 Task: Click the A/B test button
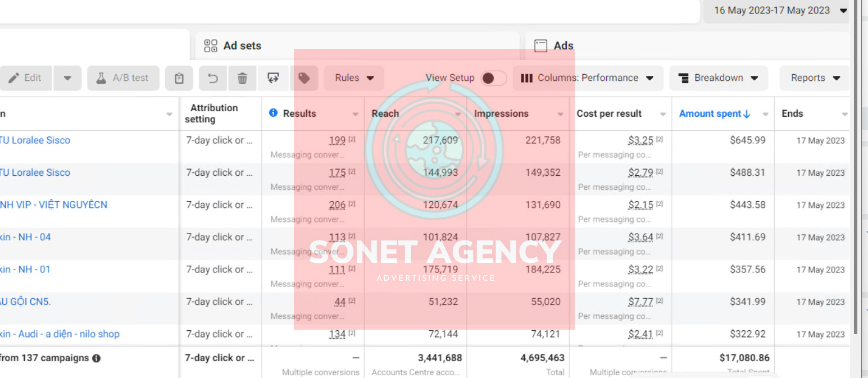coord(123,78)
